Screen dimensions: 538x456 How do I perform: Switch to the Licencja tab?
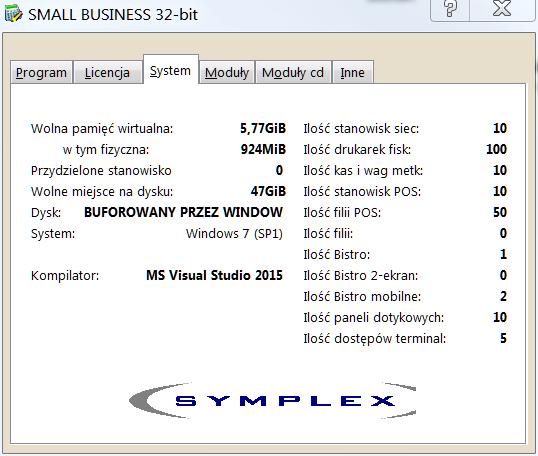107,72
